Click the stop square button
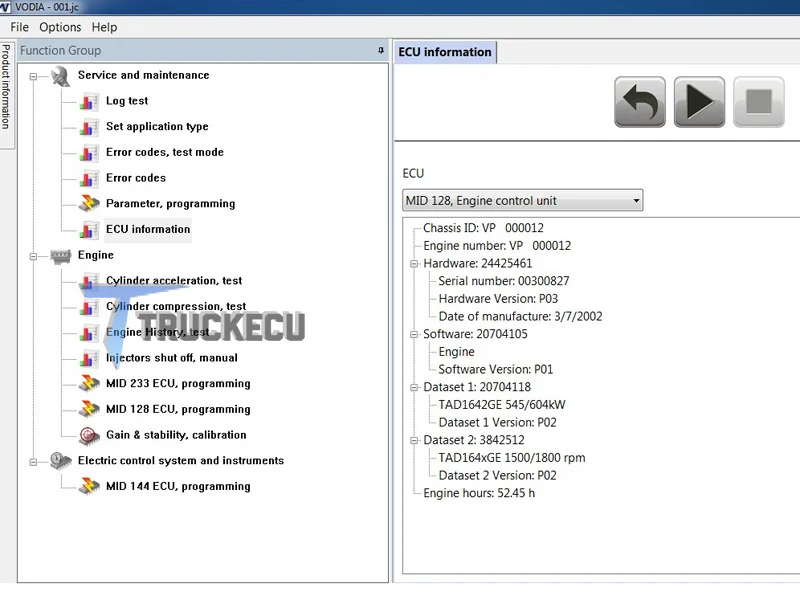 click(x=759, y=102)
